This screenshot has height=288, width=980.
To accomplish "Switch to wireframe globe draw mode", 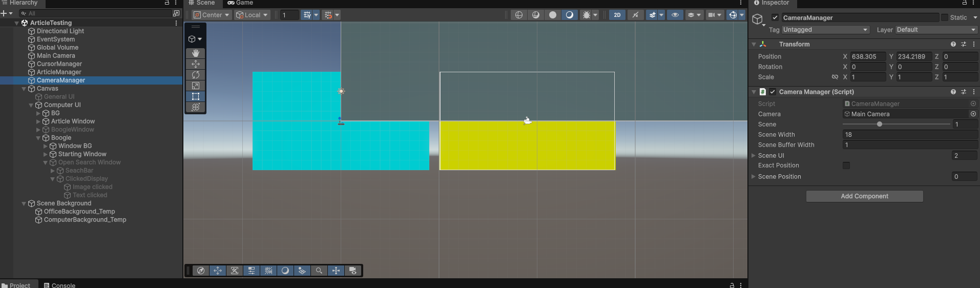I will (x=519, y=15).
